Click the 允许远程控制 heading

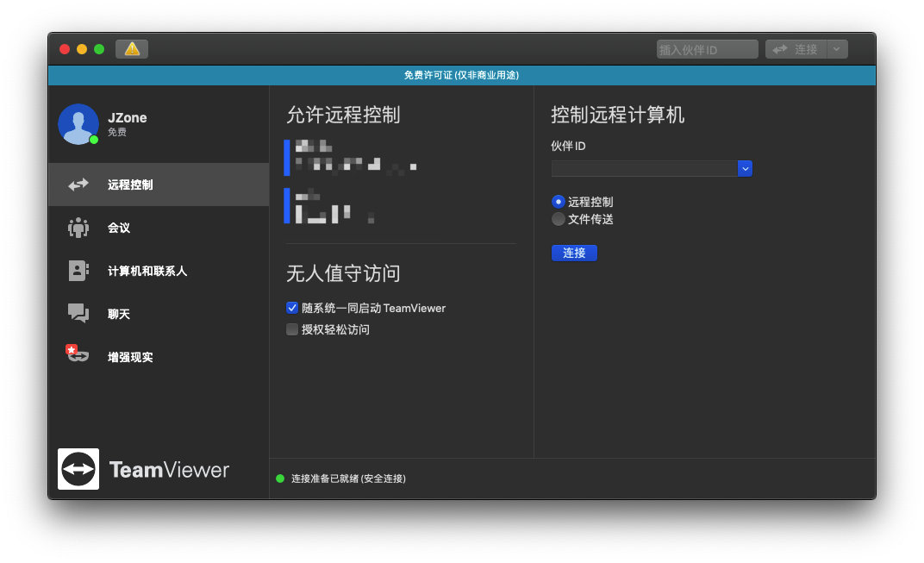[x=343, y=115]
